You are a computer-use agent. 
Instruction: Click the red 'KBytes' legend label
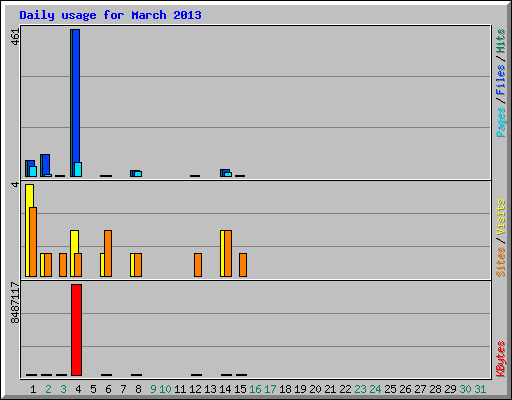501,359
